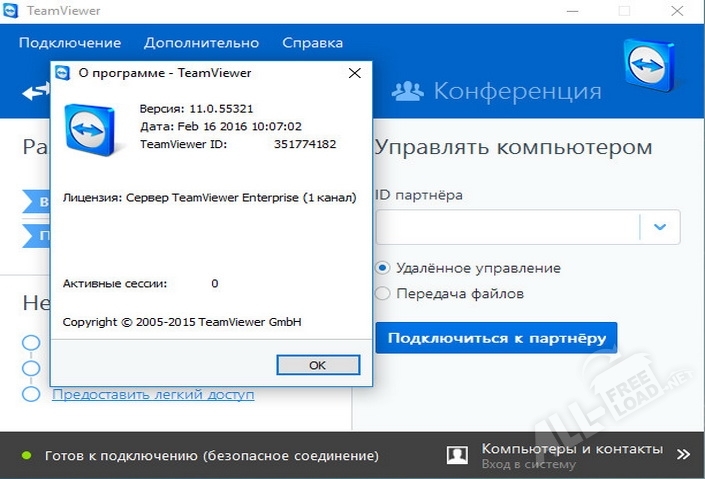This screenshot has width=705, height=479.
Task: Click the green connection status indicator
Action: [x=27, y=455]
